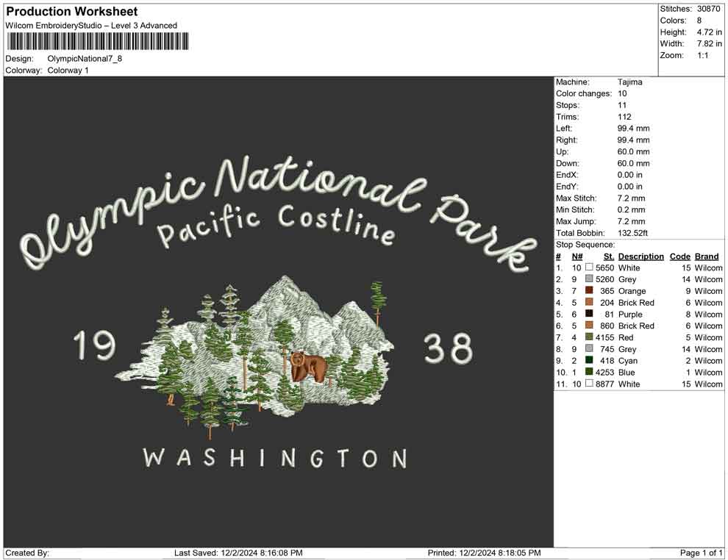This screenshot has width=728, height=560.
Task: Click the 'Description' column header
Action: click(x=641, y=256)
